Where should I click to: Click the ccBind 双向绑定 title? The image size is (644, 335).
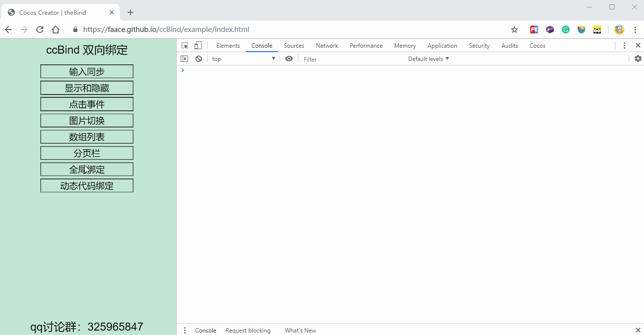tap(87, 50)
